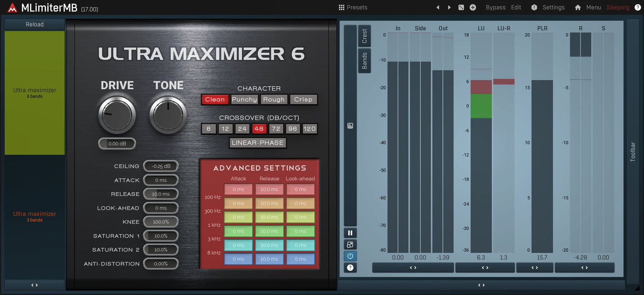Screen dimensions: 644x295
Task: Open the help question mark in meter panel
Action: (350, 268)
